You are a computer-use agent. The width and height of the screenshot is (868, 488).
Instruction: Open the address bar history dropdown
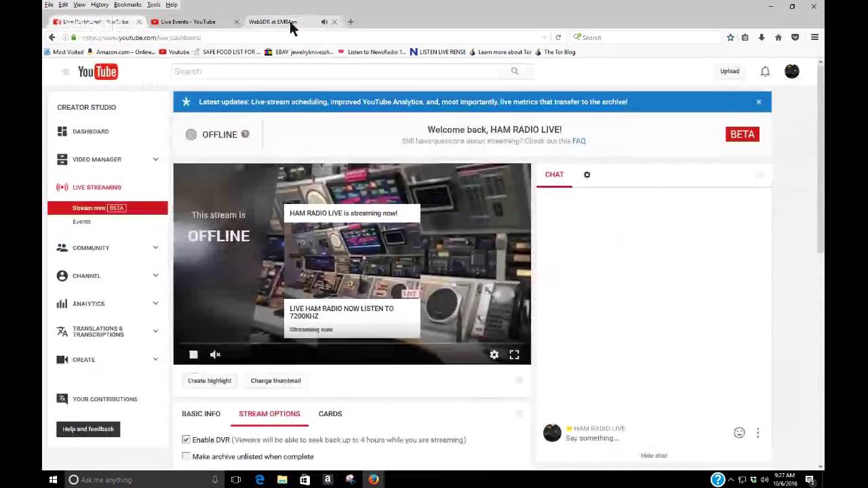tap(545, 37)
